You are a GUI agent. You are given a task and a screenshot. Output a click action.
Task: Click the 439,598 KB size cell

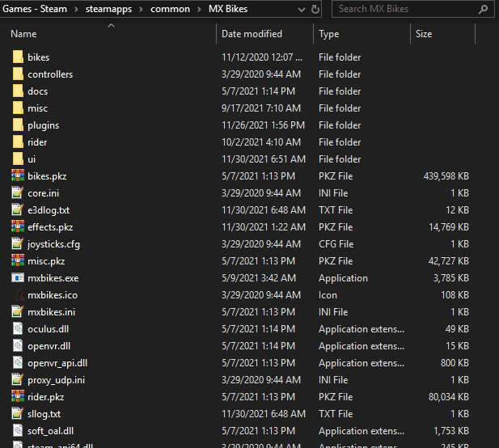446,176
